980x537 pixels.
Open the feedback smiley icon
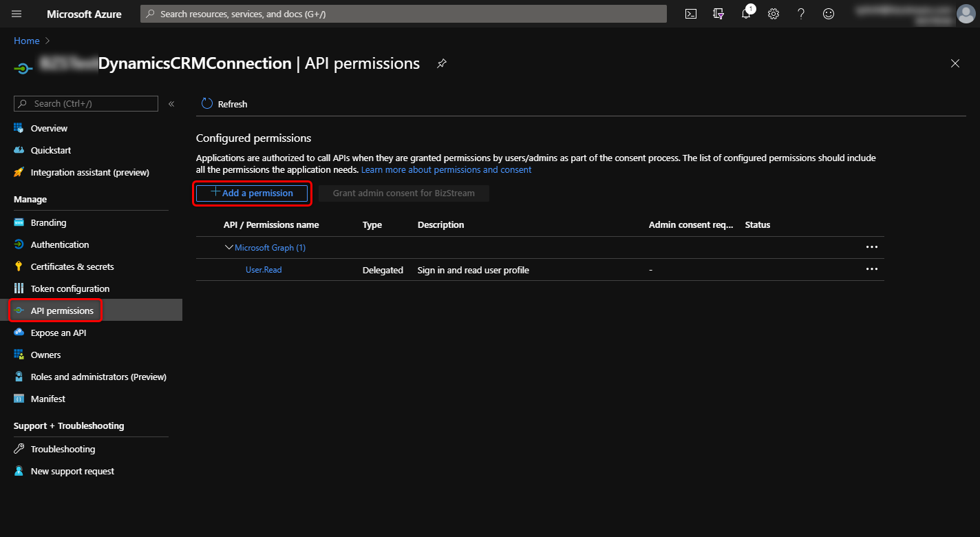click(829, 14)
